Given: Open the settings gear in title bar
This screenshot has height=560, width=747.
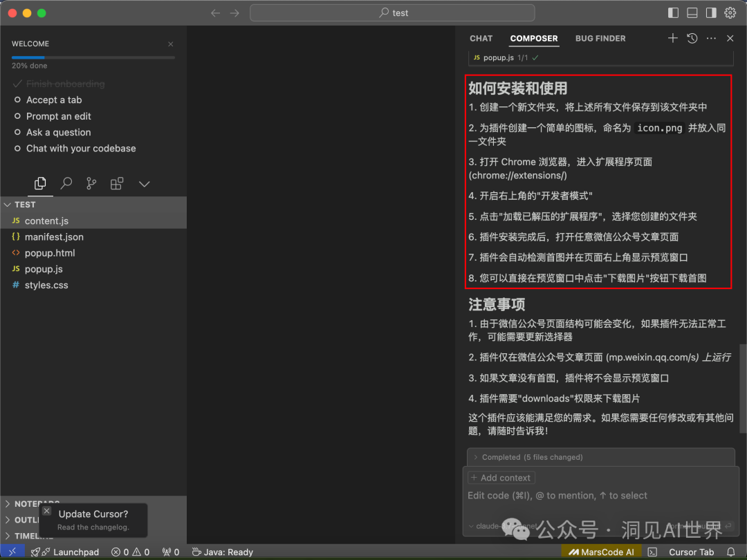Looking at the screenshot, I should click(x=730, y=12).
